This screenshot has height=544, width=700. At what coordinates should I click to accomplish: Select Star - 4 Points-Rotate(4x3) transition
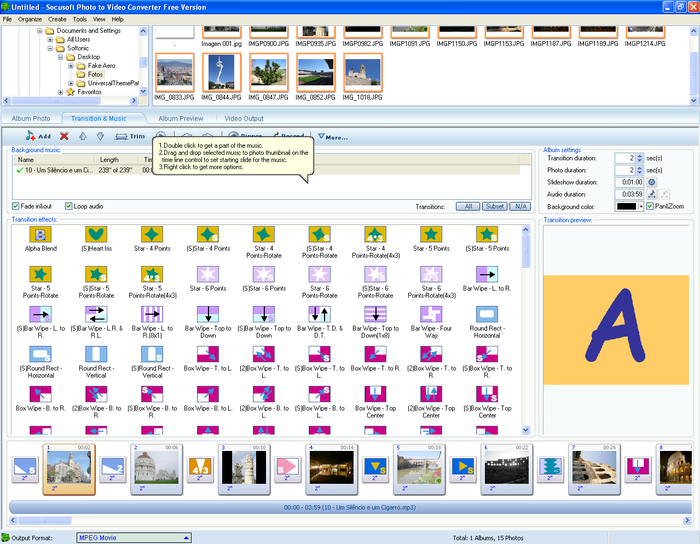pyautogui.click(x=375, y=242)
